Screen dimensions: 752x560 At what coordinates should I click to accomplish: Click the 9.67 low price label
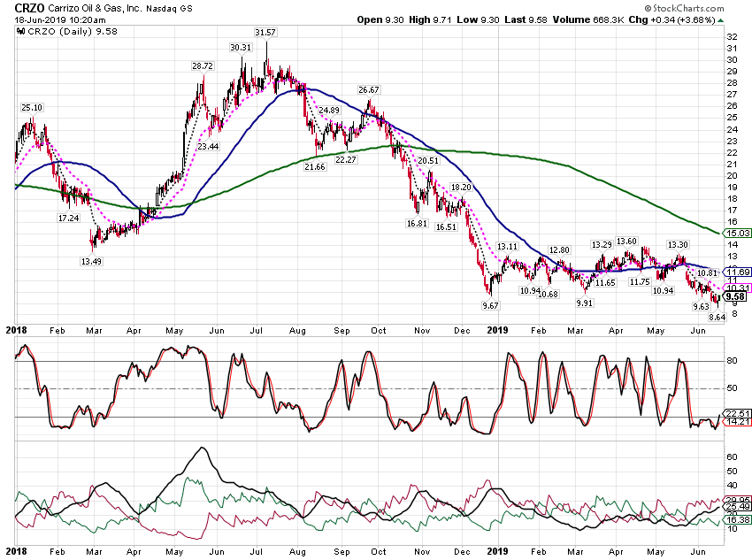point(490,306)
